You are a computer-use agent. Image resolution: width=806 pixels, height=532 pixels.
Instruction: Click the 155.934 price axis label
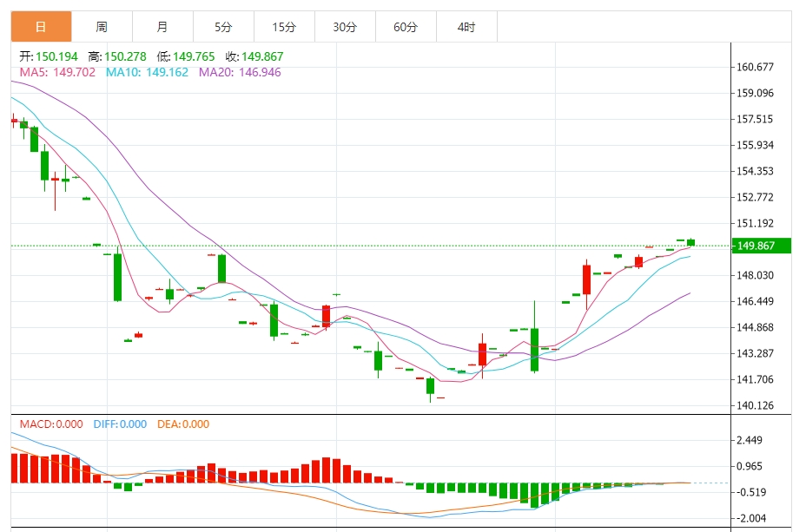click(755, 145)
